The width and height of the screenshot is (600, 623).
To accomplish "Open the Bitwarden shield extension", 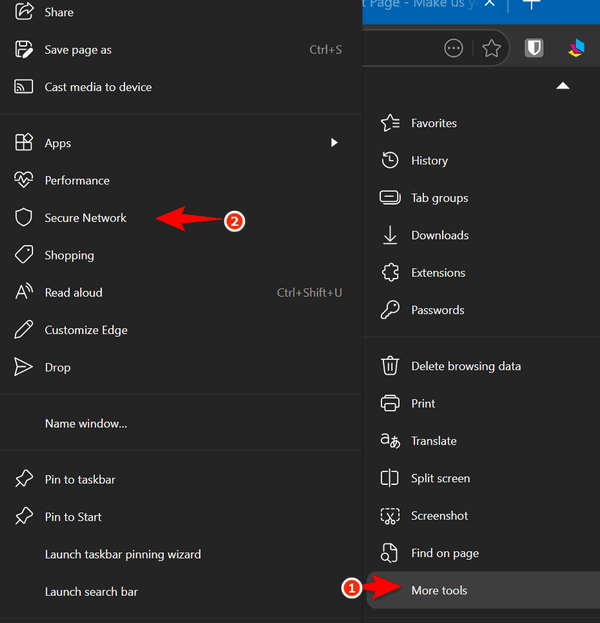I will tap(534, 48).
